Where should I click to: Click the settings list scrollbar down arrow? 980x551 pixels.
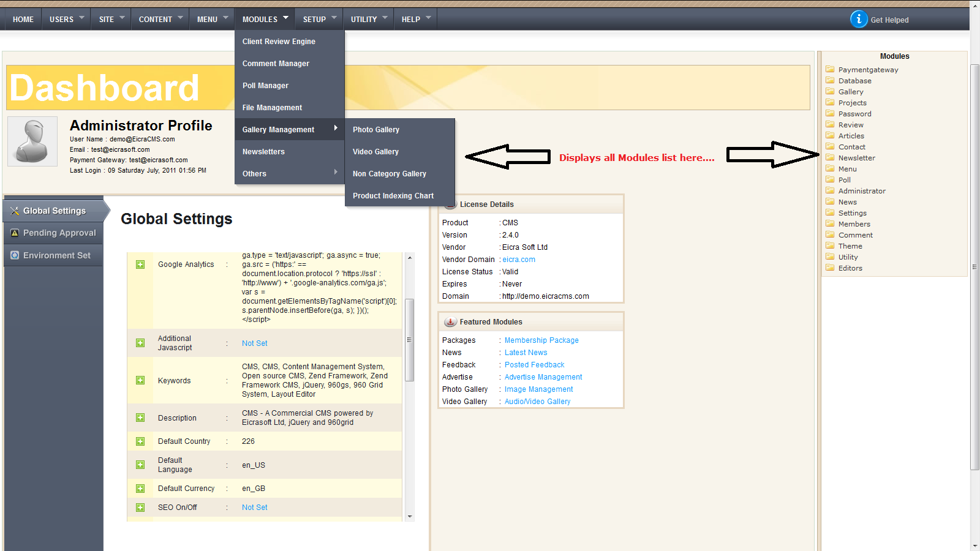(x=410, y=516)
